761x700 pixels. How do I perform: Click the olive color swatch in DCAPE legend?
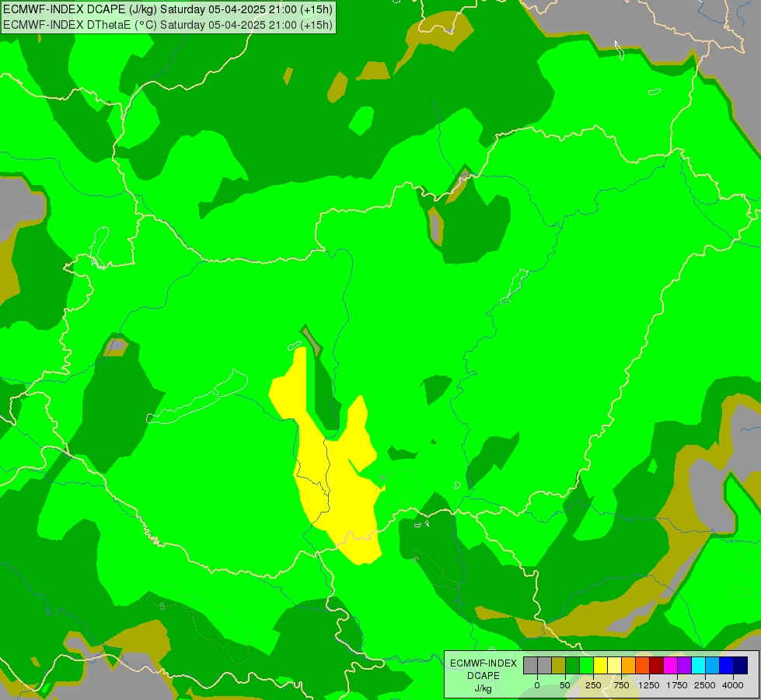pyautogui.click(x=559, y=666)
